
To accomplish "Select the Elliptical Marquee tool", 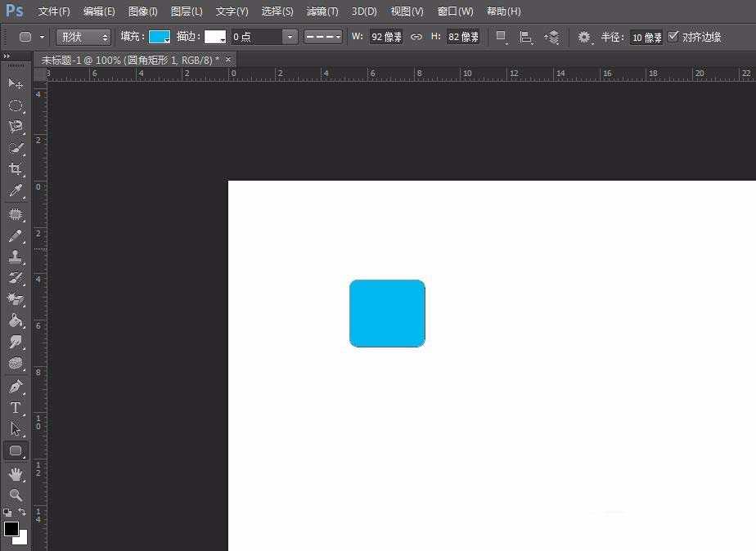I will [16, 105].
